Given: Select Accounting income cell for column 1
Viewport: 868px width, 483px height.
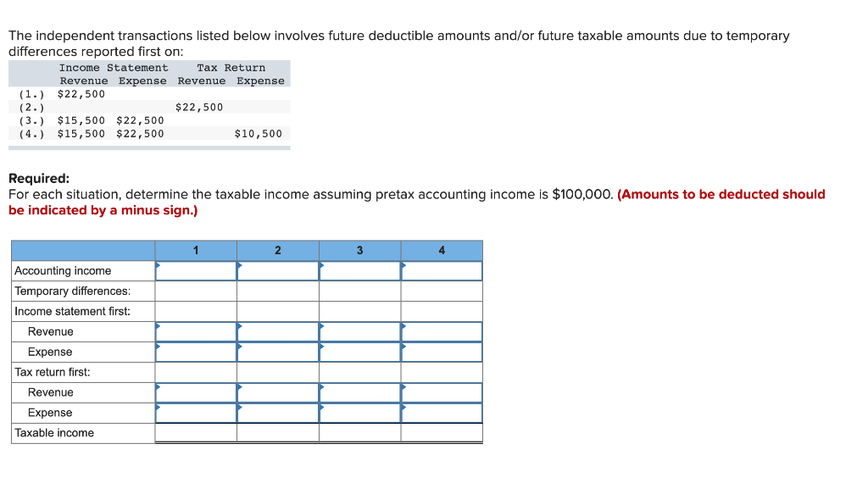Looking at the screenshot, I should pos(196,271).
